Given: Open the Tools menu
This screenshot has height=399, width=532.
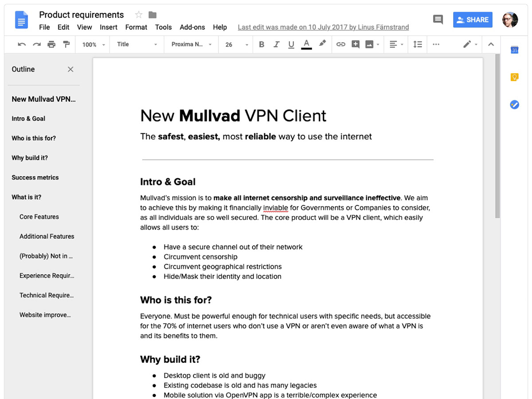Looking at the screenshot, I should pos(163,27).
